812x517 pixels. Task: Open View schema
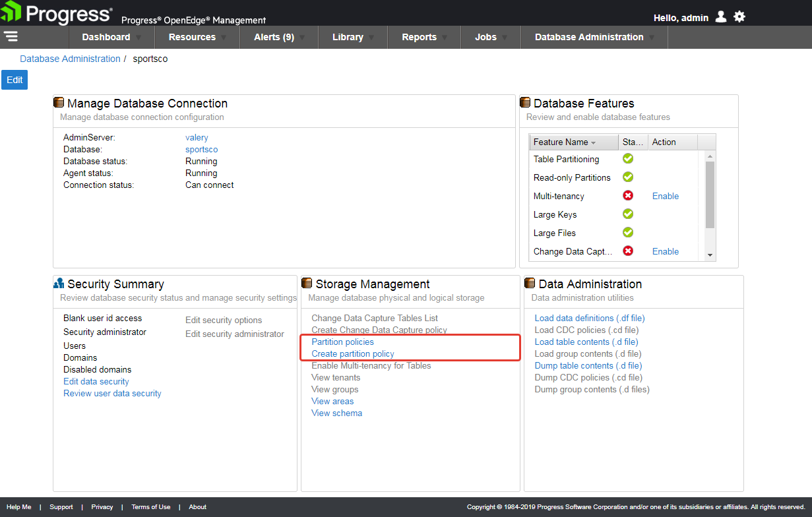[336, 413]
